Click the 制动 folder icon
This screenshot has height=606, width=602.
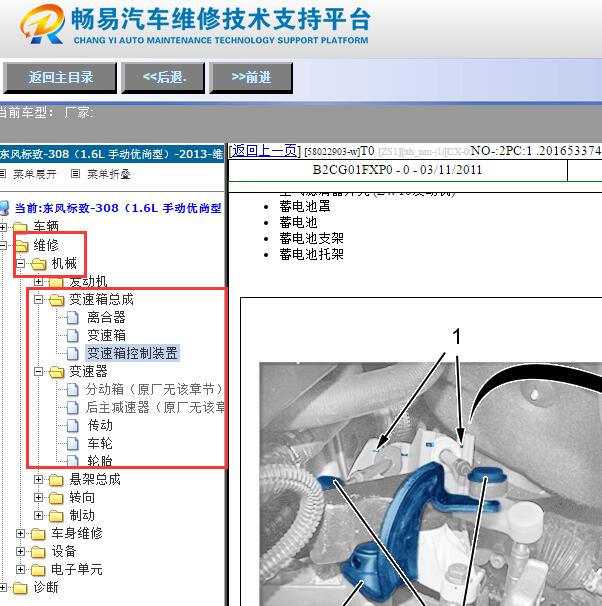[56, 516]
